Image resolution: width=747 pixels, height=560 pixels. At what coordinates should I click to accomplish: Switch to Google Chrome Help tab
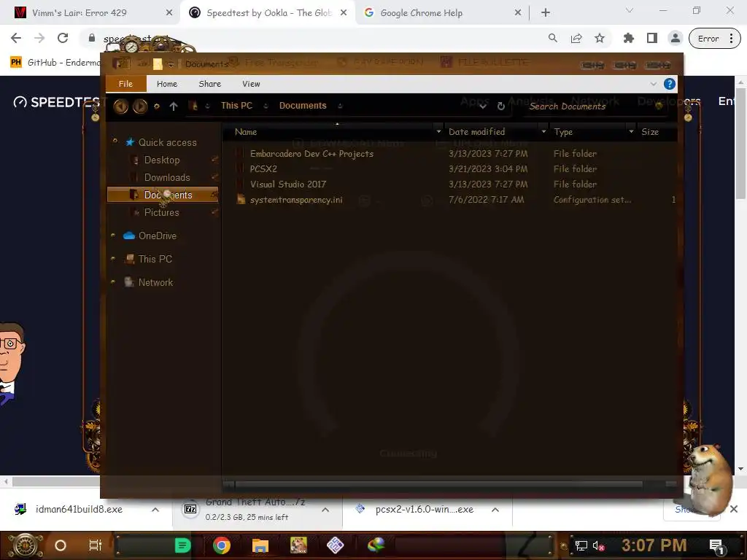point(422,13)
